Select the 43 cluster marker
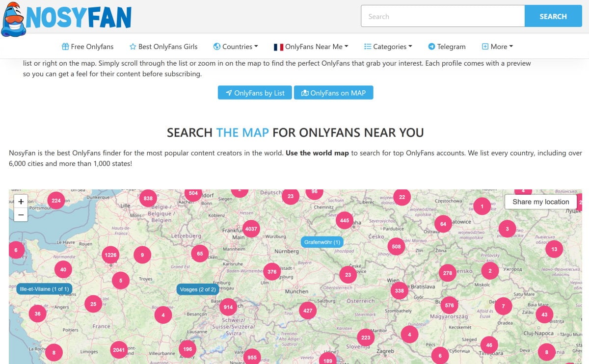 544,314
